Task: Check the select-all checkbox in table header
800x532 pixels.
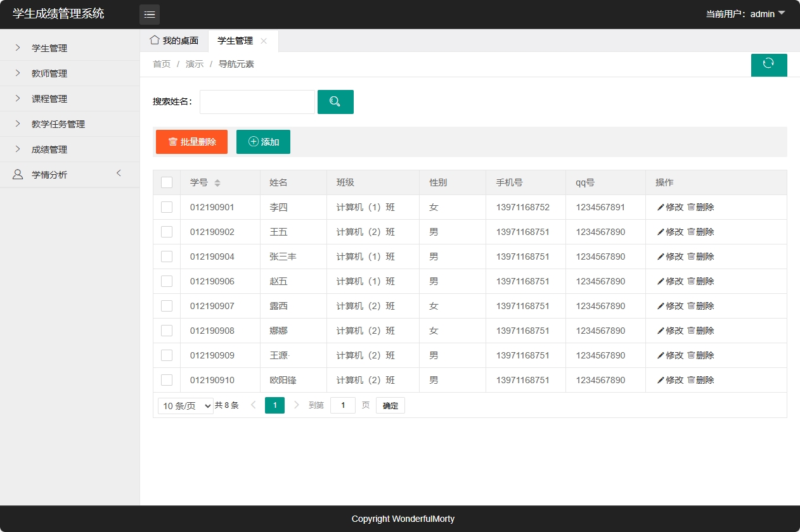Action: (167, 182)
